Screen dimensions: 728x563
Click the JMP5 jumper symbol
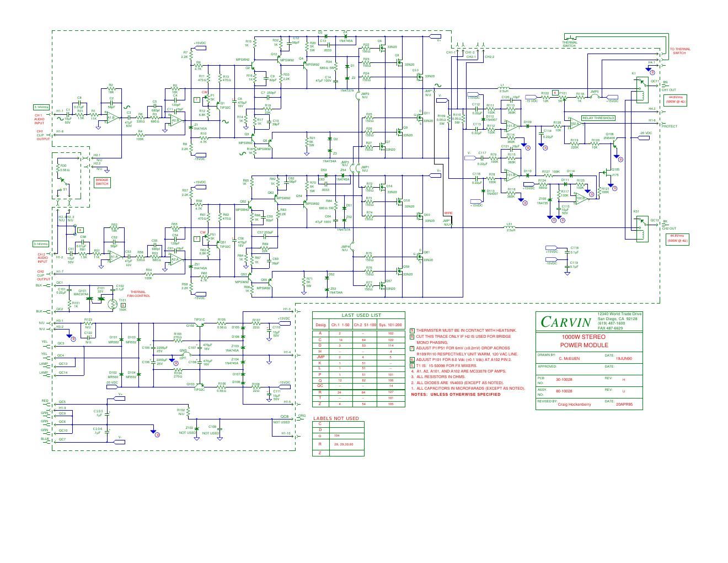(x=594, y=96)
